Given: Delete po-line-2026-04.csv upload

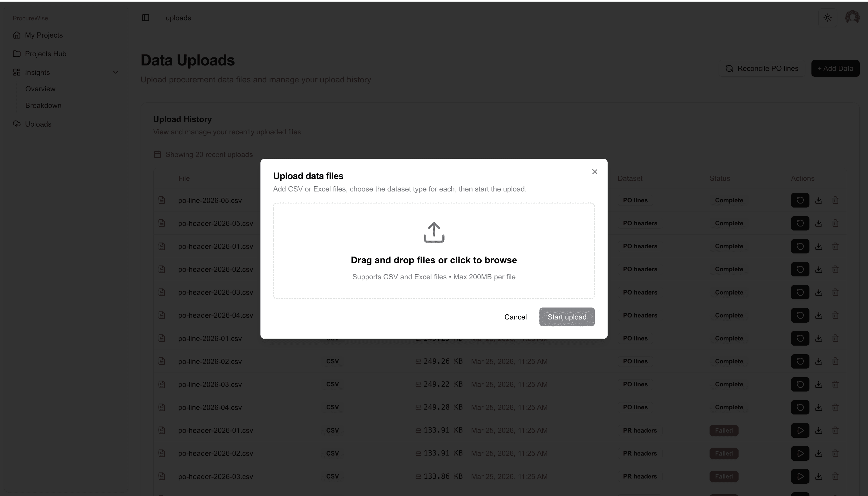Looking at the screenshot, I should coord(835,407).
